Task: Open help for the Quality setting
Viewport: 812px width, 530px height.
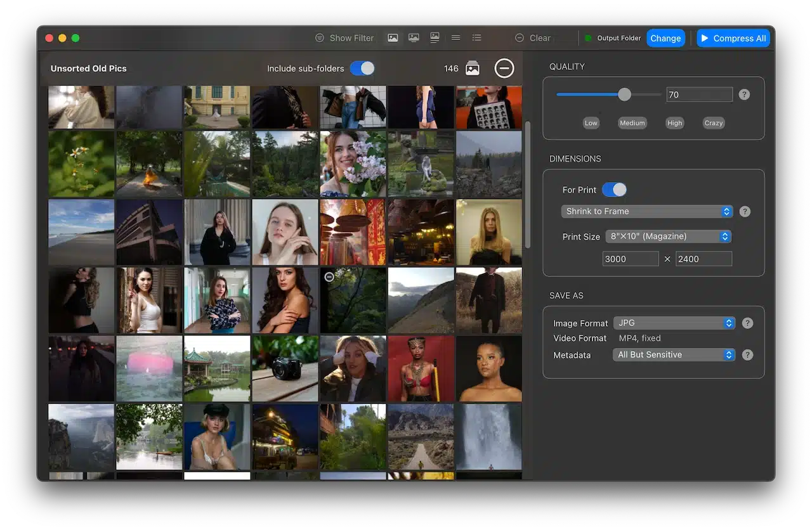Action: click(744, 94)
